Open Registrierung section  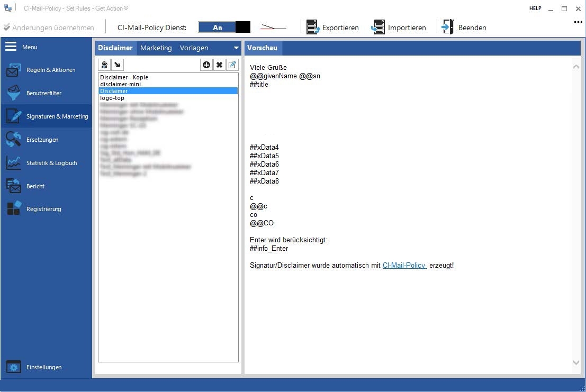click(47, 208)
